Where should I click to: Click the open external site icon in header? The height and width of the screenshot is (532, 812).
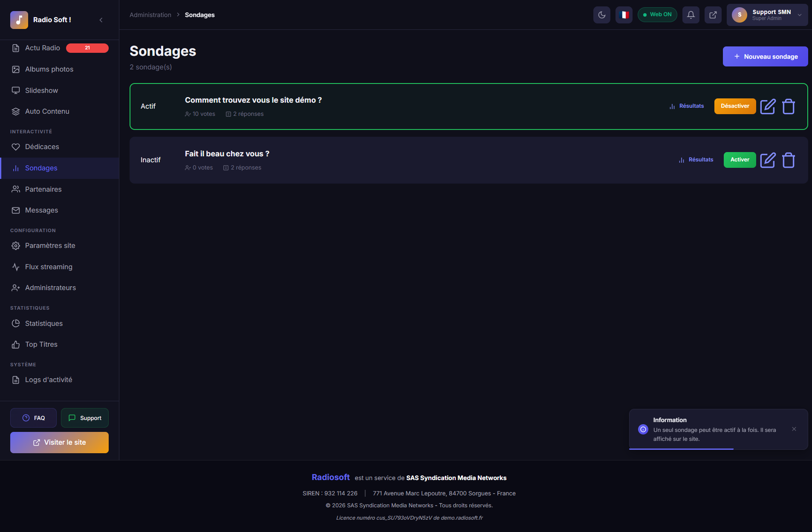[713, 15]
